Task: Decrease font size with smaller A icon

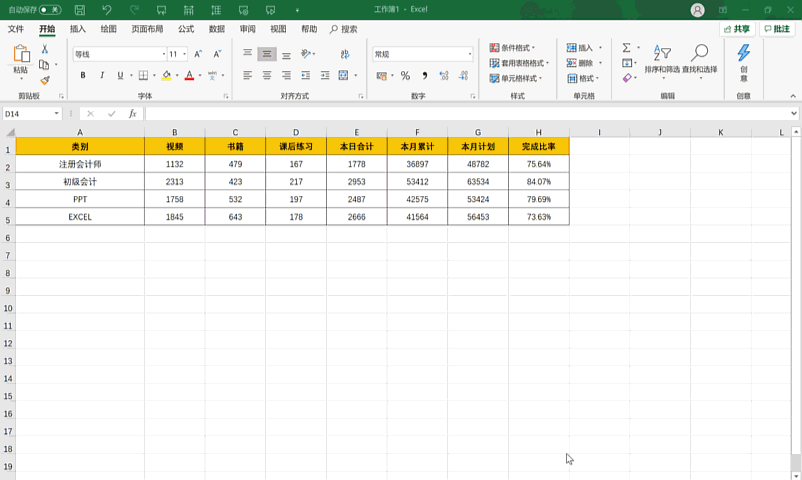Action: (217, 54)
